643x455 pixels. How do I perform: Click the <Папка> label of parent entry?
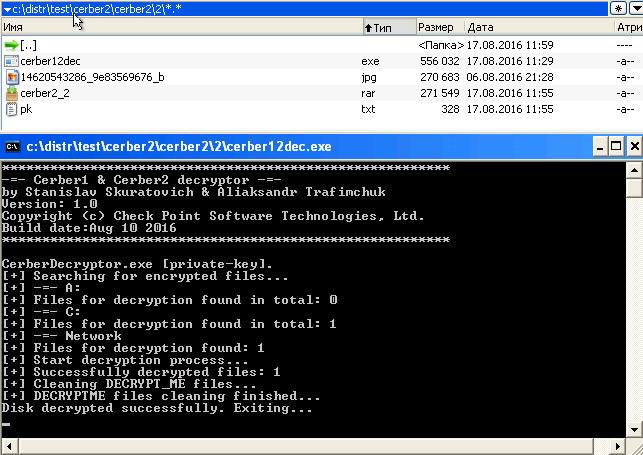(x=441, y=45)
